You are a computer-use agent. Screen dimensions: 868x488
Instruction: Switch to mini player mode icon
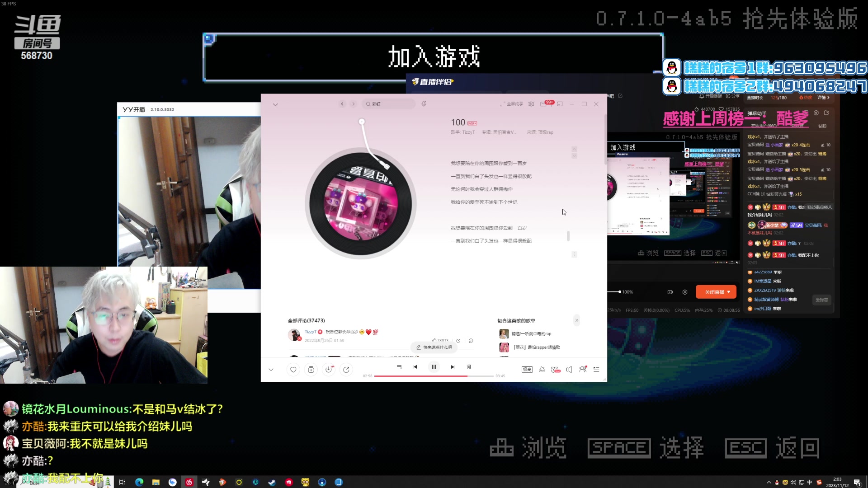click(560, 104)
